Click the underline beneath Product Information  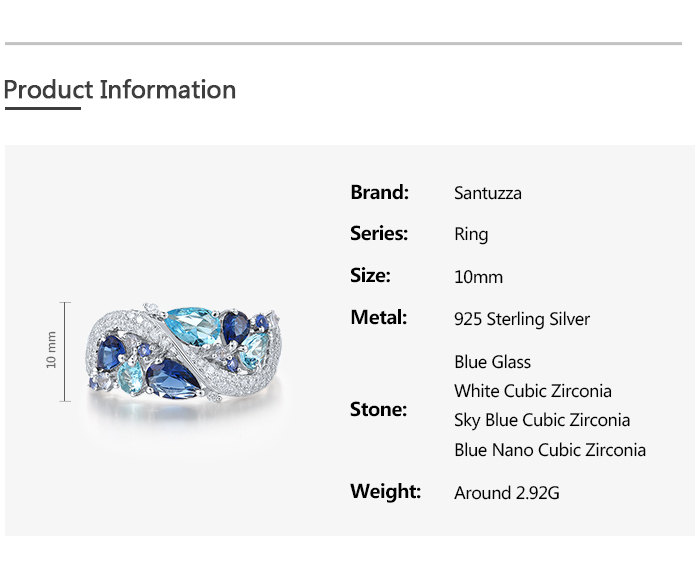coord(42,108)
